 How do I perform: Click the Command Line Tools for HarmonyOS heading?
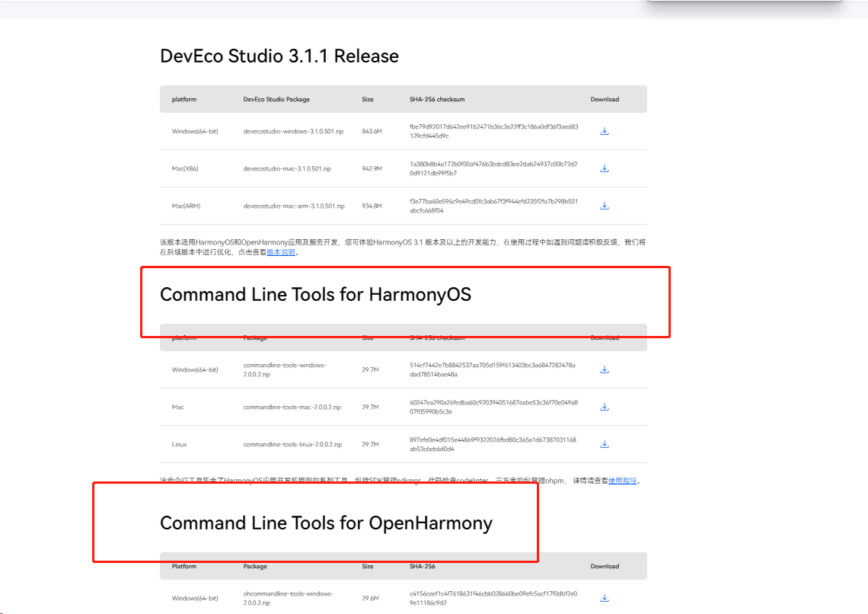(x=315, y=295)
